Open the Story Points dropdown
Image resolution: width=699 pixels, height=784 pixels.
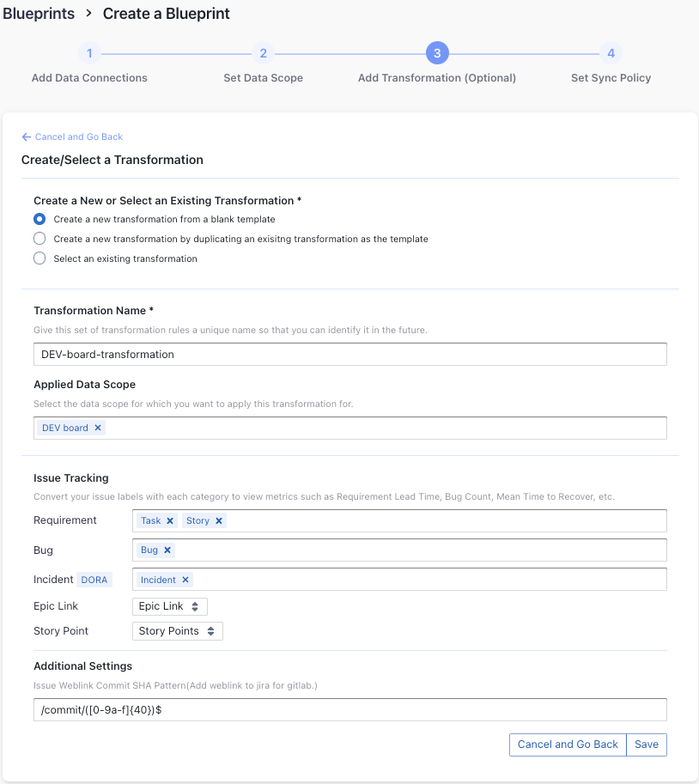coord(177,631)
